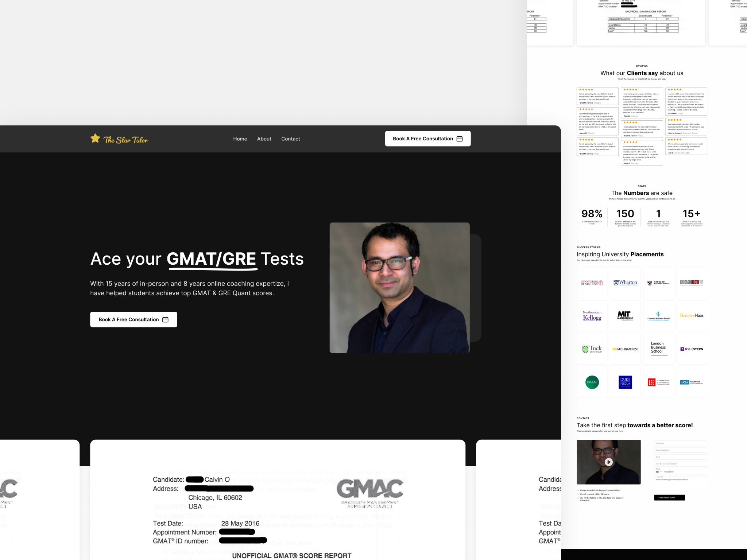Image resolution: width=747 pixels, height=560 pixels.
Task: Click the Full Name field
Action: 680,443
